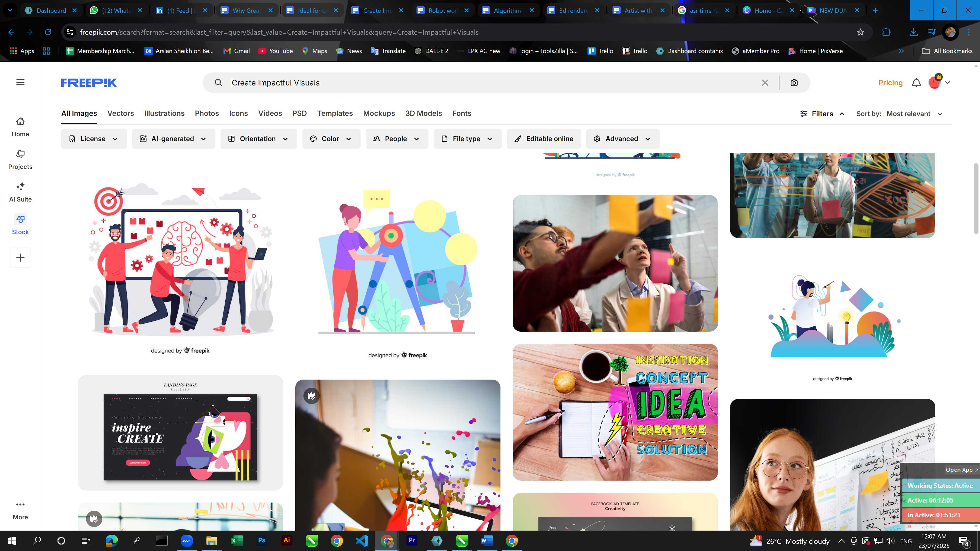Open the File type dropdown

click(467, 139)
